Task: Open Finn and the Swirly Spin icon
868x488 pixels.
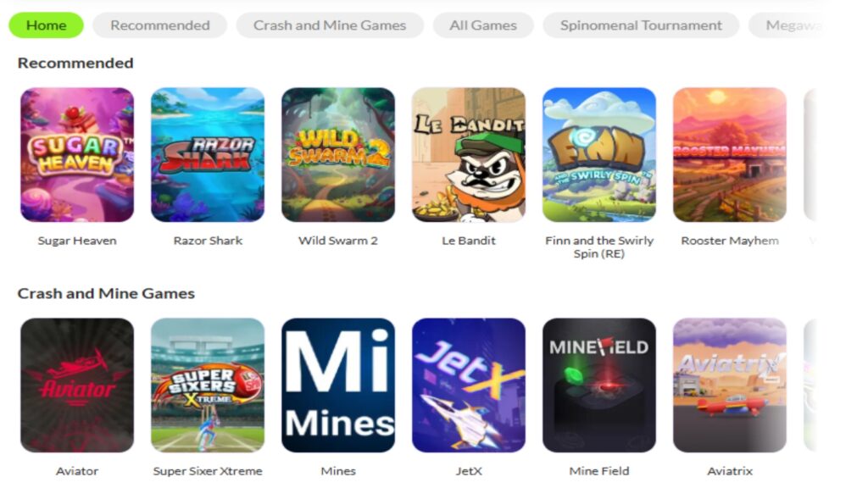Action: coord(599,155)
